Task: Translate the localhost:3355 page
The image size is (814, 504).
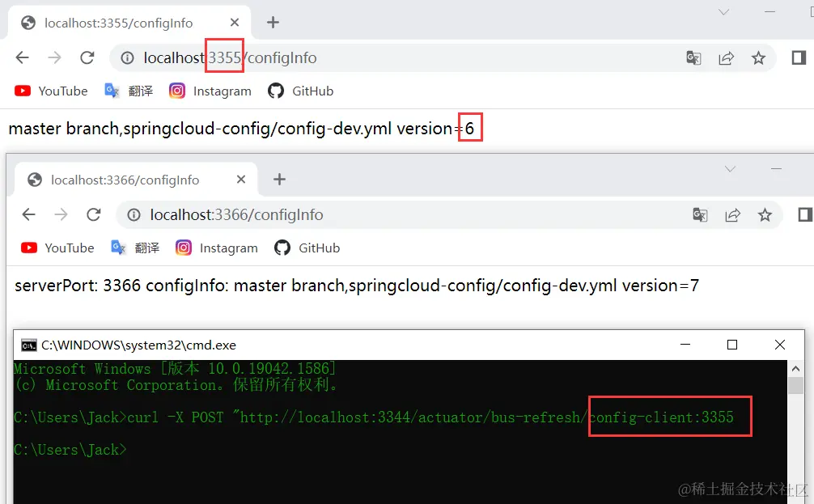Action: 693,57
